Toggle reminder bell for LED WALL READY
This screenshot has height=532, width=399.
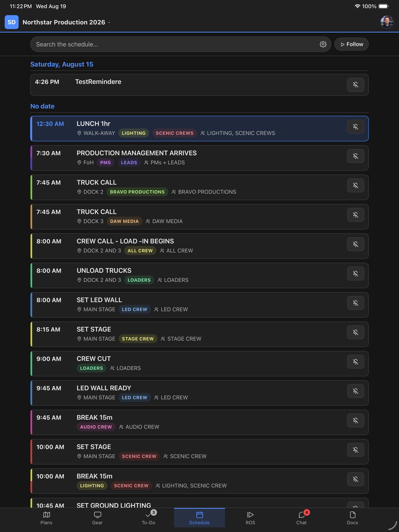tap(355, 391)
